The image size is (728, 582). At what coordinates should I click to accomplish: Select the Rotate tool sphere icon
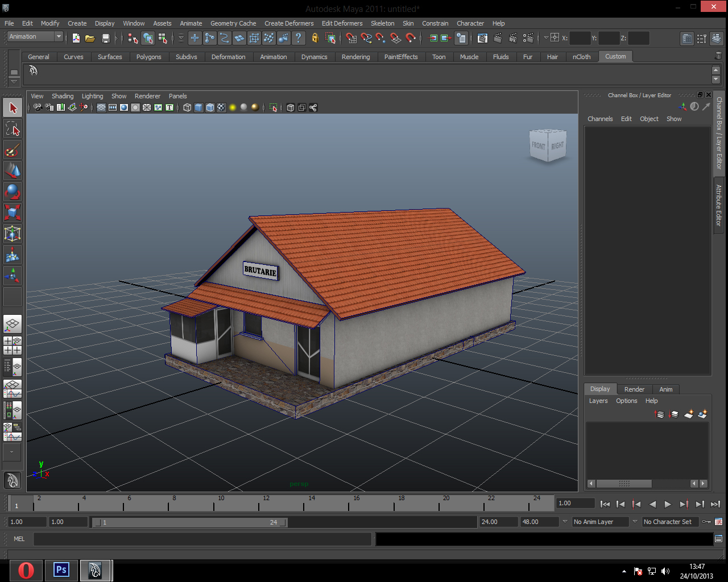coord(13,192)
